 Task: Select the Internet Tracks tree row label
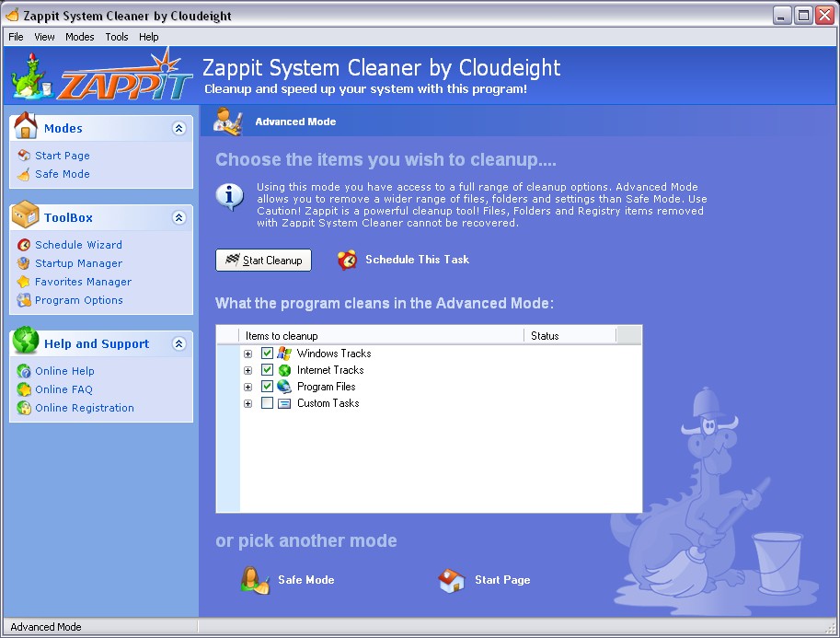330,370
